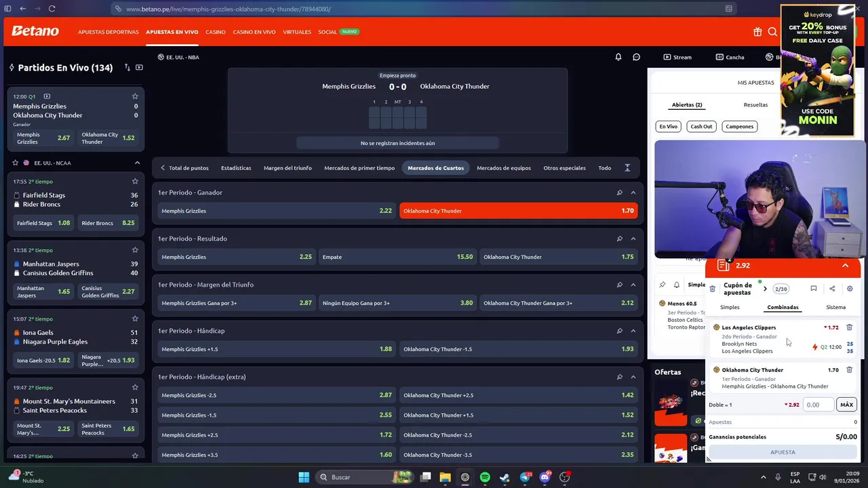Image resolution: width=868 pixels, height=488 pixels.
Task: Star the EE. UU. - NCAA league
Action: (x=16, y=163)
